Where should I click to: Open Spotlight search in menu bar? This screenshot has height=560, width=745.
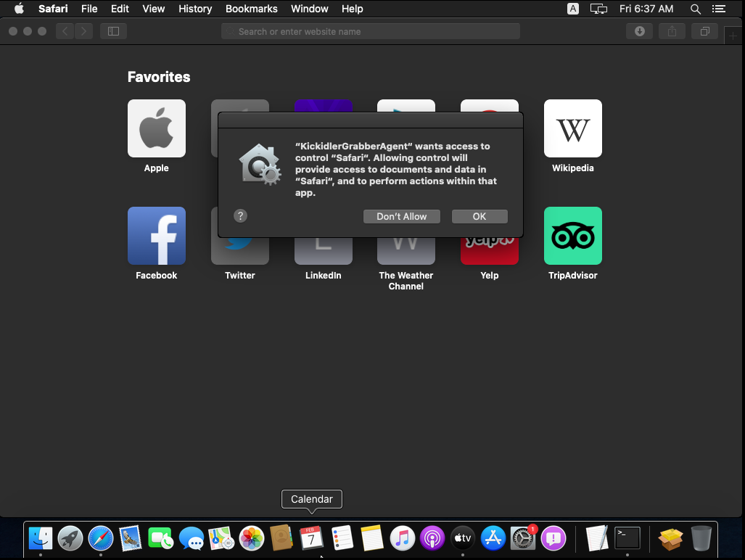[x=696, y=9]
